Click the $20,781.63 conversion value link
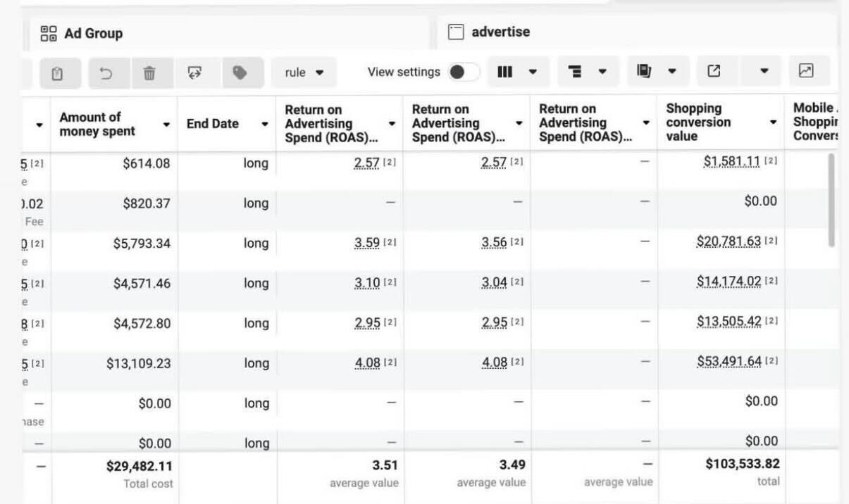This screenshot has height=504, width=849. point(729,241)
